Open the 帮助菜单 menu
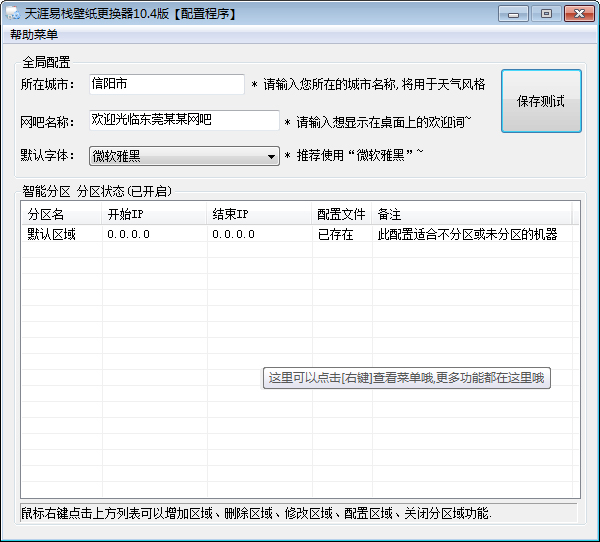 [34, 34]
